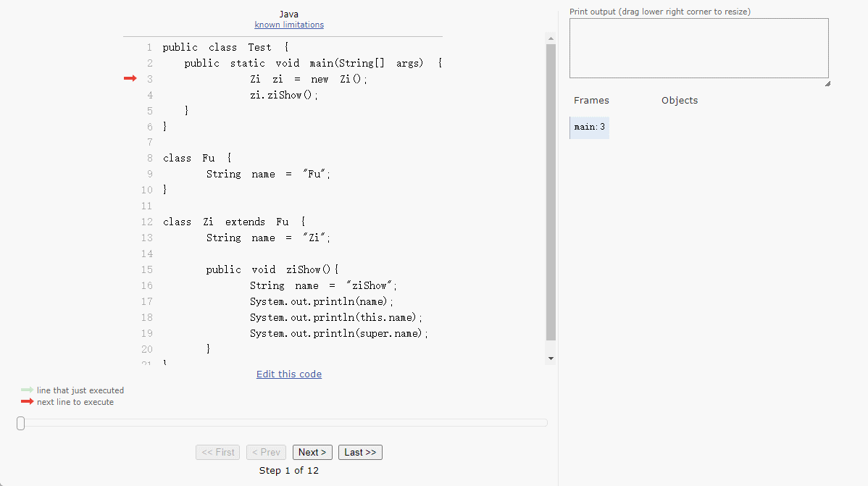This screenshot has height=486, width=868.
Task: Click line 19 println(super.name) statement
Action: [x=339, y=333]
